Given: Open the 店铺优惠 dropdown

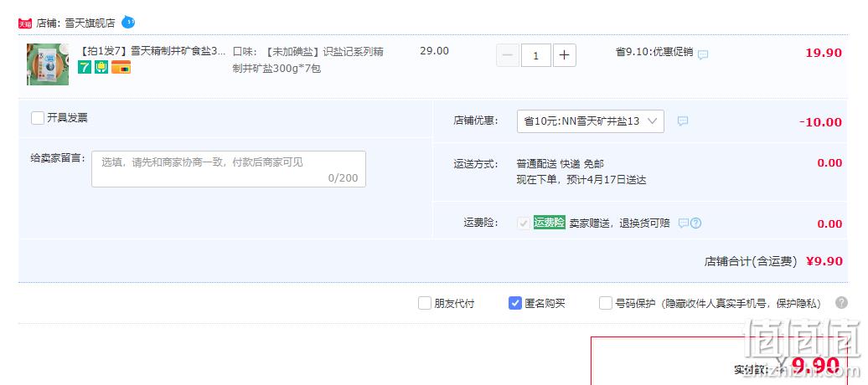Looking at the screenshot, I should 590,121.
